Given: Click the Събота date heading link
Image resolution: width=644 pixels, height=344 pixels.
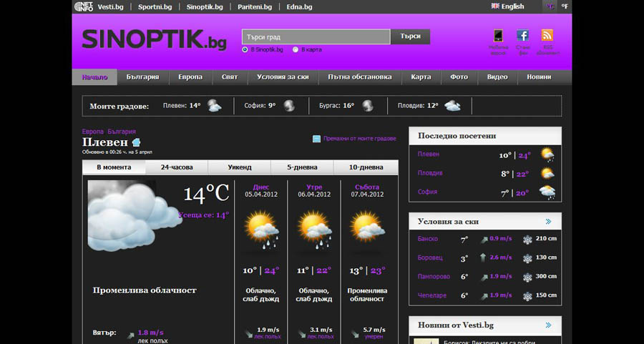Looking at the screenshot, I should coord(367,187).
